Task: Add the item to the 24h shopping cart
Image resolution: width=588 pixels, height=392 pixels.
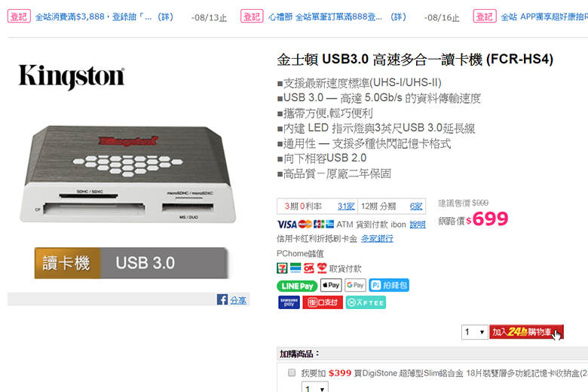Action: [x=526, y=332]
